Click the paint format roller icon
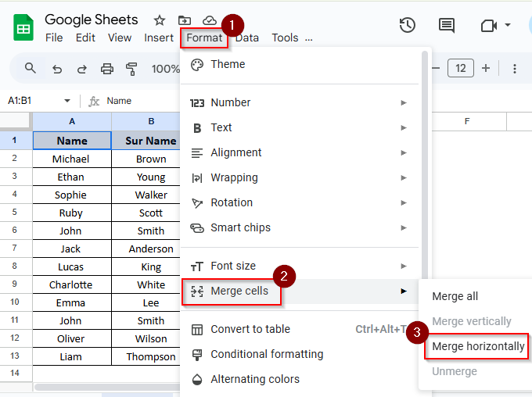 click(131, 69)
